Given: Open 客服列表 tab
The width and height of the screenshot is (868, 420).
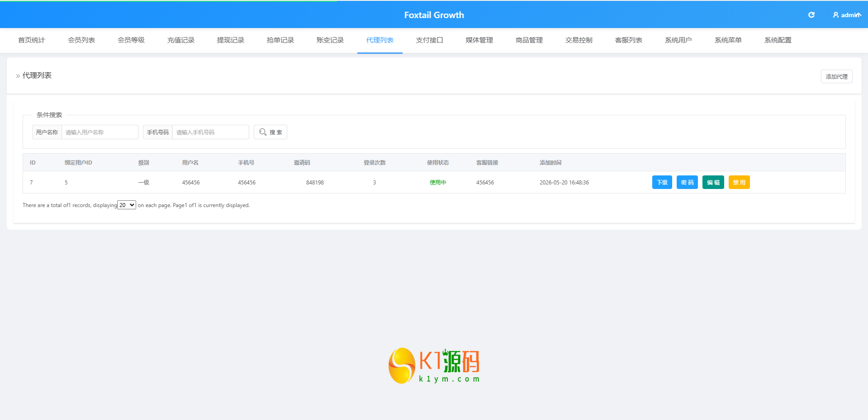Looking at the screenshot, I should [629, 40].
